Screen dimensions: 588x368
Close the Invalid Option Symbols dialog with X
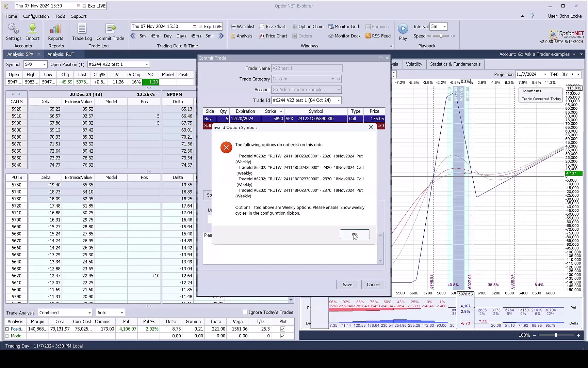(371, 127)
